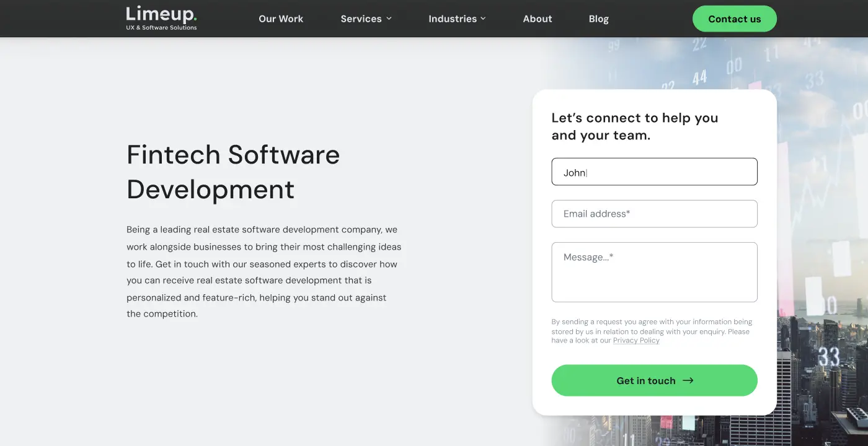Expand the Industries dropdown chevron

(483, 19)
